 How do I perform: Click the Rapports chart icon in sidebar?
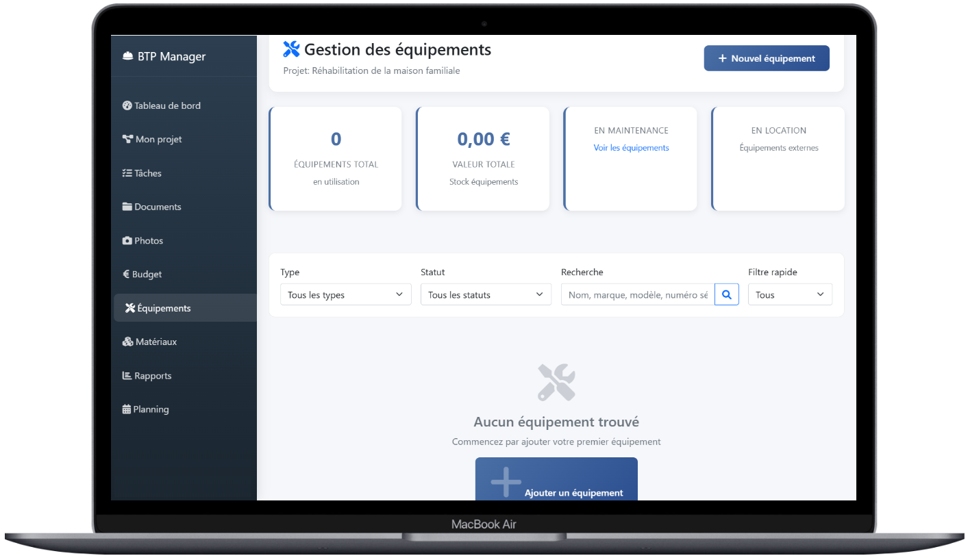click(127, 376)
